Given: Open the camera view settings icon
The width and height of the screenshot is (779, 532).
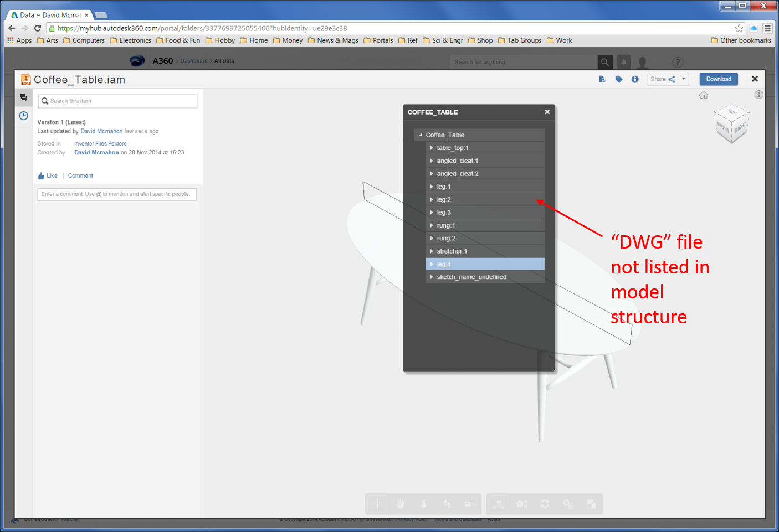Looking at the screenshot, I should [470, 504].
